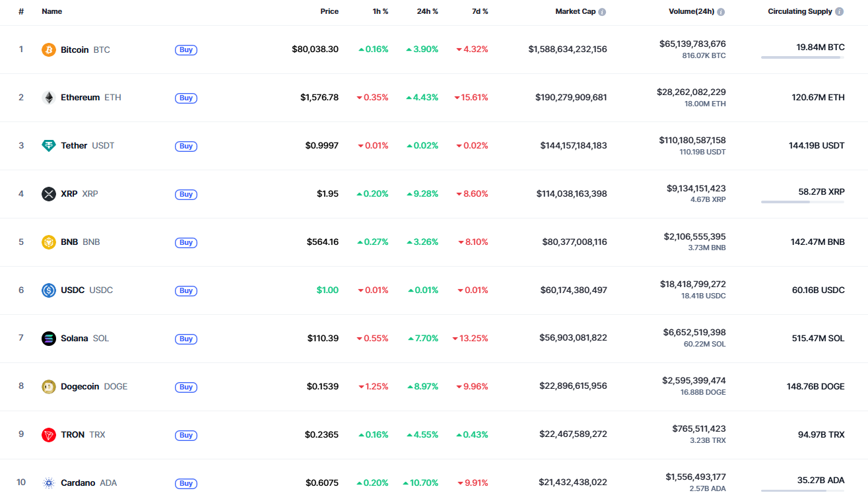
Task: Click the Circulating Supply info icon
Action: click(839, 12)
